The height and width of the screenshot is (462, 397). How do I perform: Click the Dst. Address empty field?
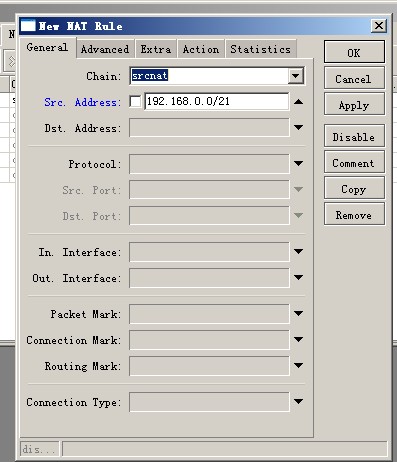click(209, 127)
